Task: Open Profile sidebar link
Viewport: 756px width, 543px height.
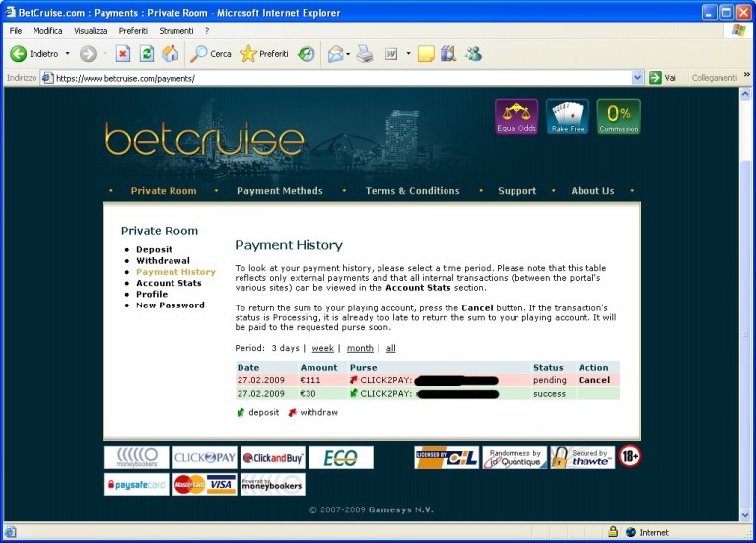Action: [x=152, y=294]
